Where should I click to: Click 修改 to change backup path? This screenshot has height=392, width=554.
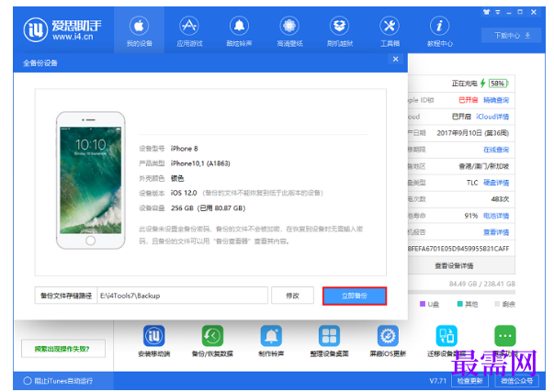click(292, 296)
